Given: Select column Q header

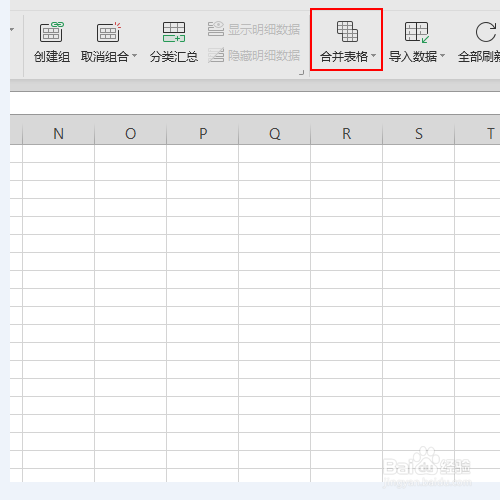Looking at the screenshot, I should pos(275,134).
